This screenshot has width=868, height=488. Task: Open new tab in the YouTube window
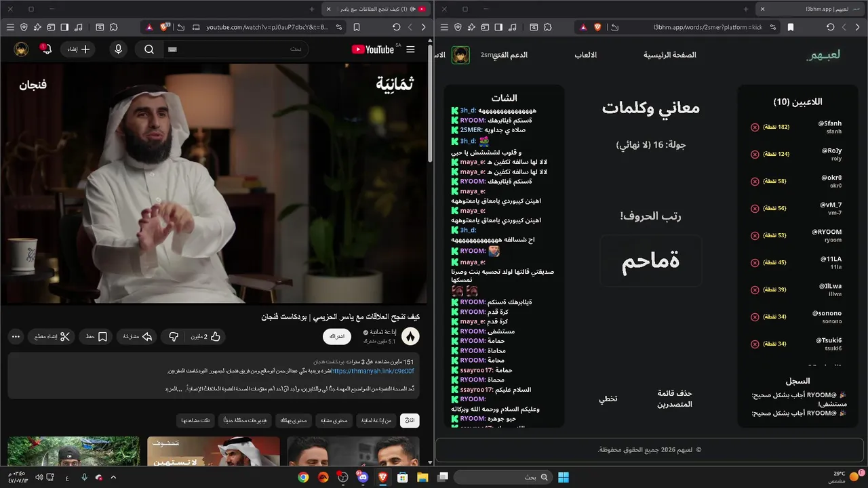(x=312, y=9)
